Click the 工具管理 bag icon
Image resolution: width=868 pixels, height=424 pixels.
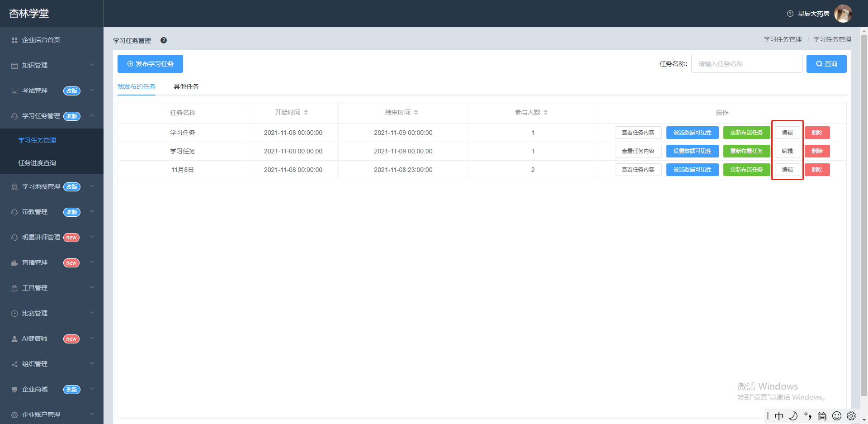[x=14, y=288]
